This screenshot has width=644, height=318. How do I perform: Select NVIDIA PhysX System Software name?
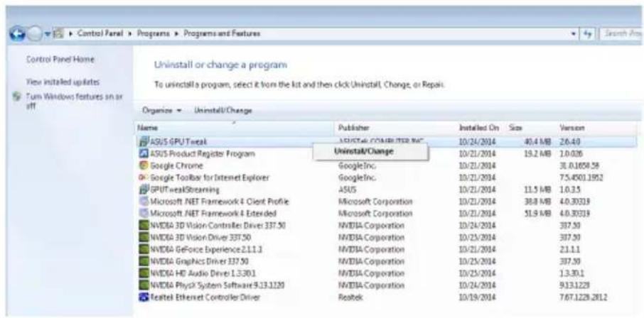pos(218,285)
